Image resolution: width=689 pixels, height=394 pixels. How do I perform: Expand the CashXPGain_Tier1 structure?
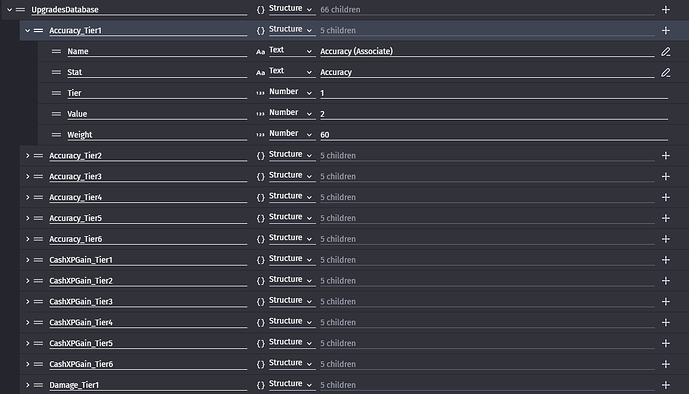click(x=27, y=260)
